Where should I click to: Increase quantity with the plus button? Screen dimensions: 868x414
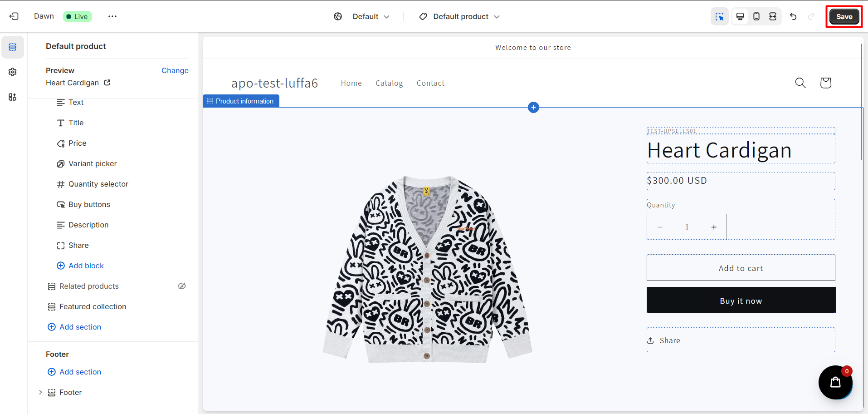(714, 227)
